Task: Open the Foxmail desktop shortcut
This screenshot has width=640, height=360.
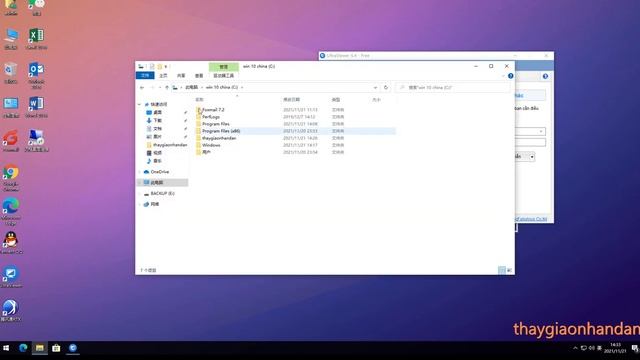Action: click(x=11, y=141)
